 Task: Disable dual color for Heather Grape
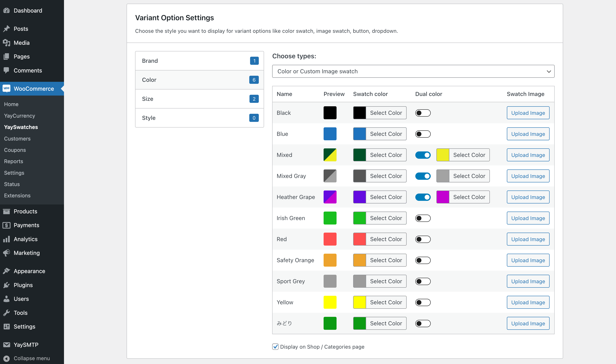(x=423, y=197)
